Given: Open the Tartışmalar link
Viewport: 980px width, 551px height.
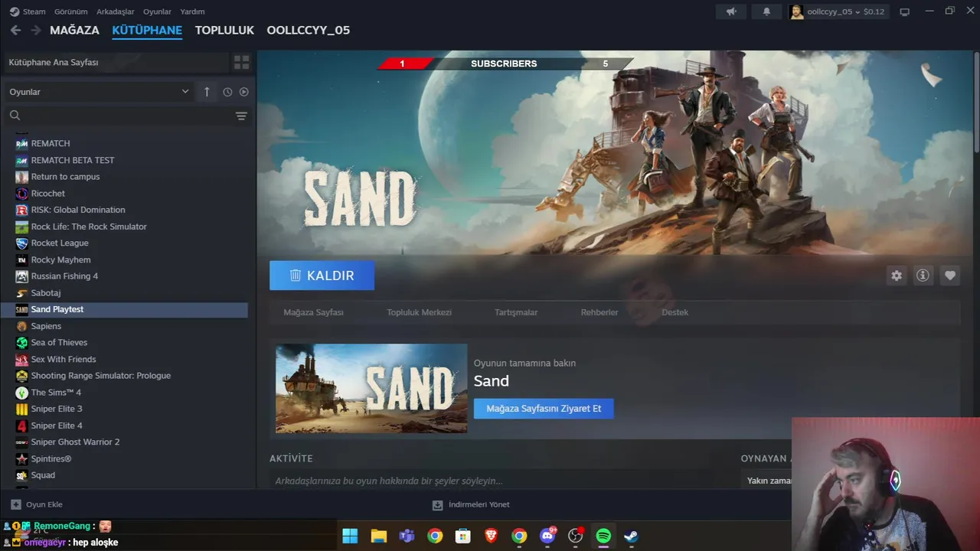Looking at the screenshot, I should (516, 312).
